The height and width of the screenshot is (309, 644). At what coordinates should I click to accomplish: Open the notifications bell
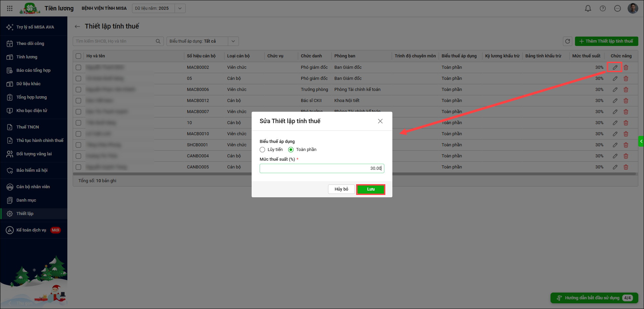click(x=588, y=8)
